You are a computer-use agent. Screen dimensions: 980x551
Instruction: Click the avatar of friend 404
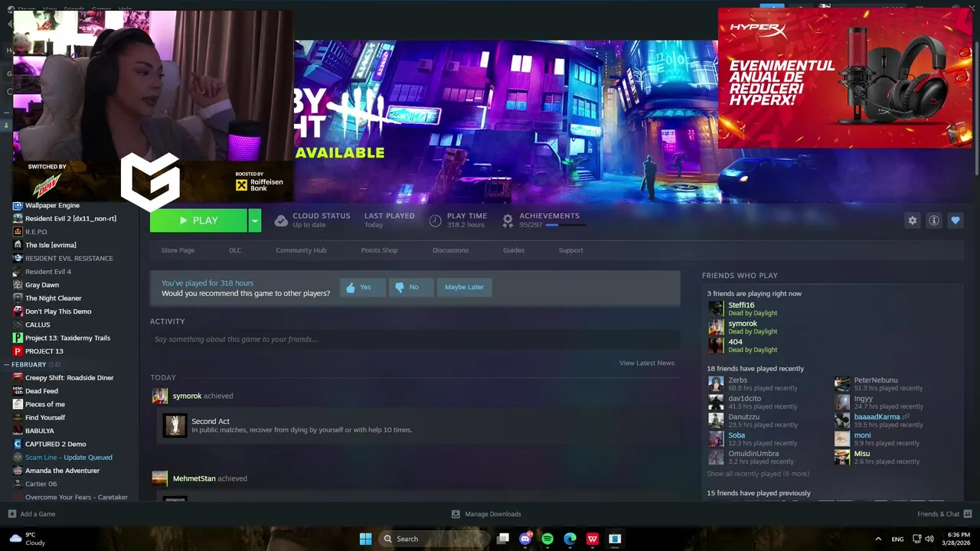tap(716, 345)
